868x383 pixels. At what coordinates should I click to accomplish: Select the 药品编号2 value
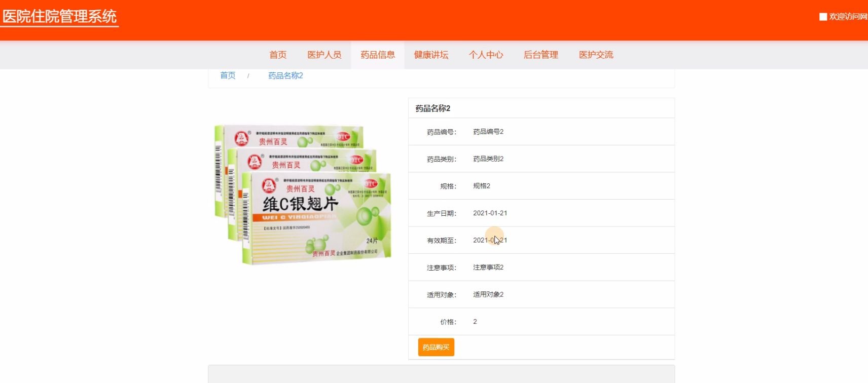pyautogui.click(x=488, y=132)
